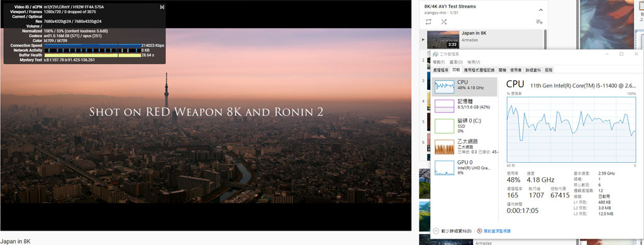Click the Armadas channel name in playlist
Viewport: 644px width, 245px height.
click(469, 40)
